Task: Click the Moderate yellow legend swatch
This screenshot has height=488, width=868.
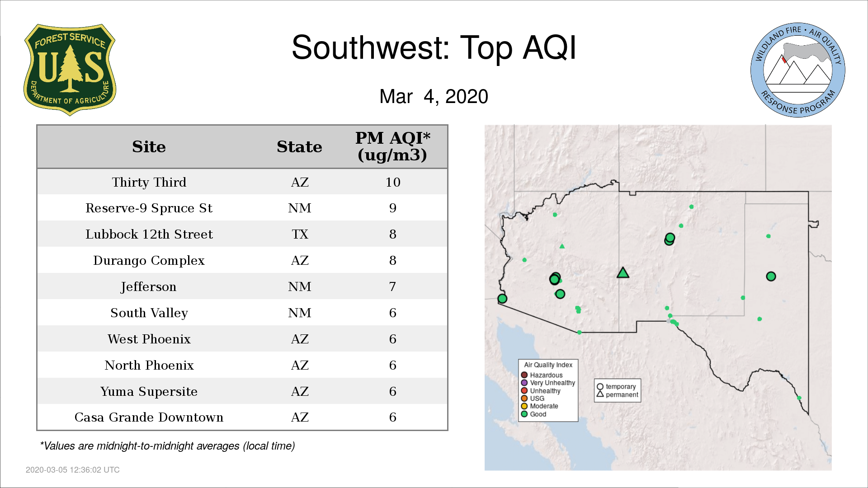Action: [524, 406]
